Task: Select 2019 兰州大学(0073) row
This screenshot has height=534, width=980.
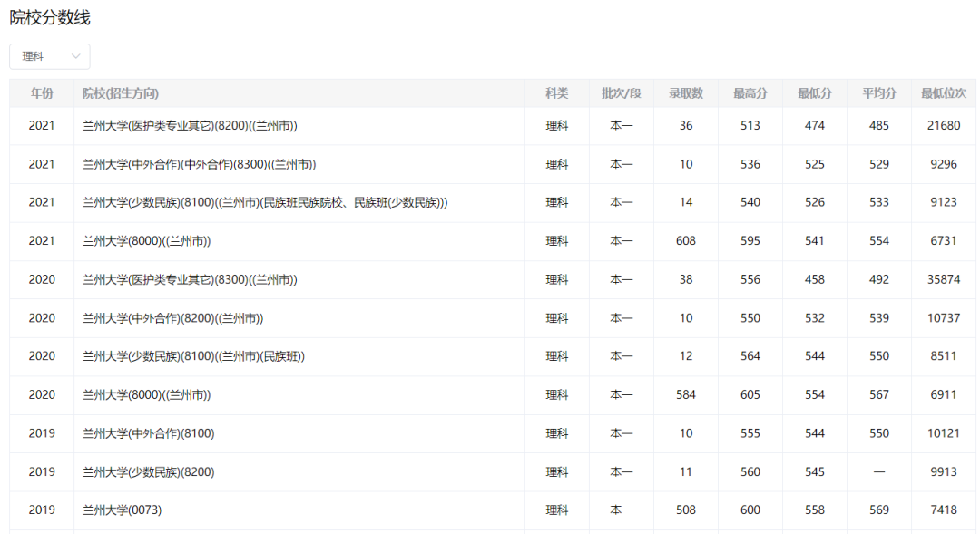Action: pyautogui.click(x=122, y=510)
